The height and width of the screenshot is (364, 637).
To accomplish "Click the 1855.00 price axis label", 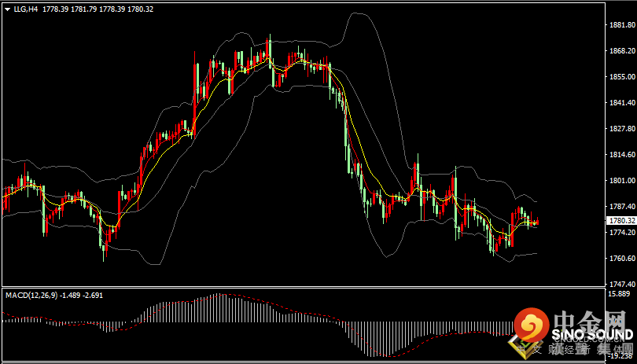I will coord(621,77).
